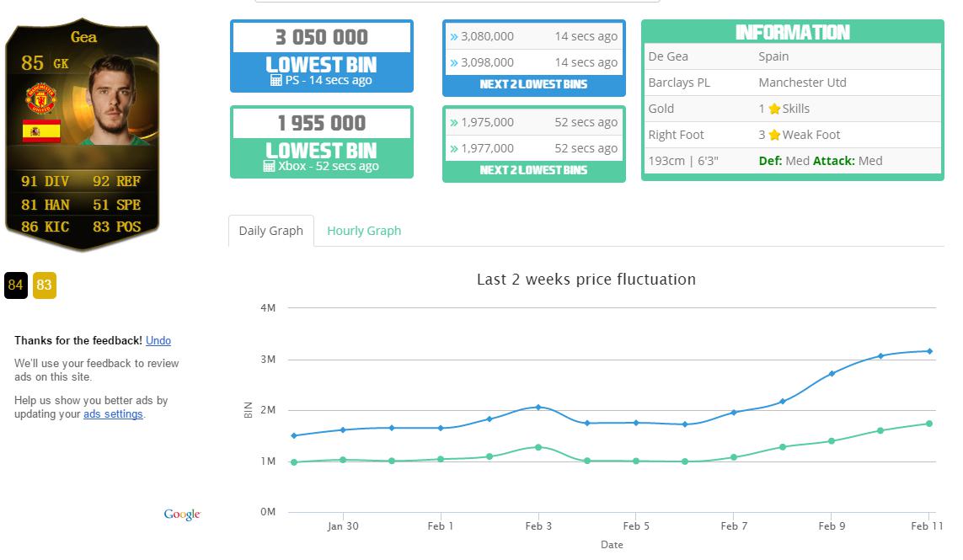Click the star icon next to Weak Foot
The width and height of the screenshot is (963, 560).
coord(774,135)
